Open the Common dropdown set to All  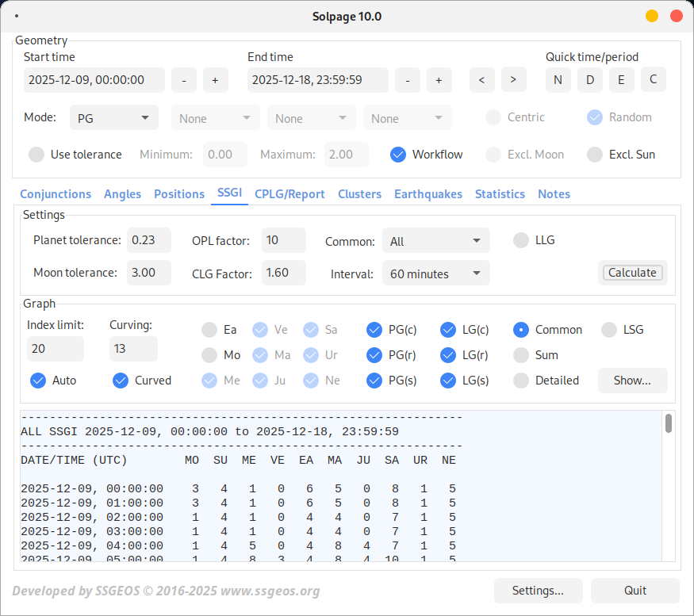point(436,241)
